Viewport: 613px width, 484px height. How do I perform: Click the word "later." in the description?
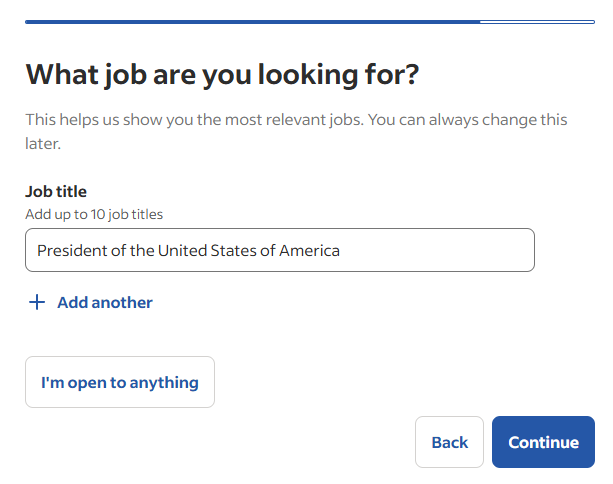tap(43, 144)
